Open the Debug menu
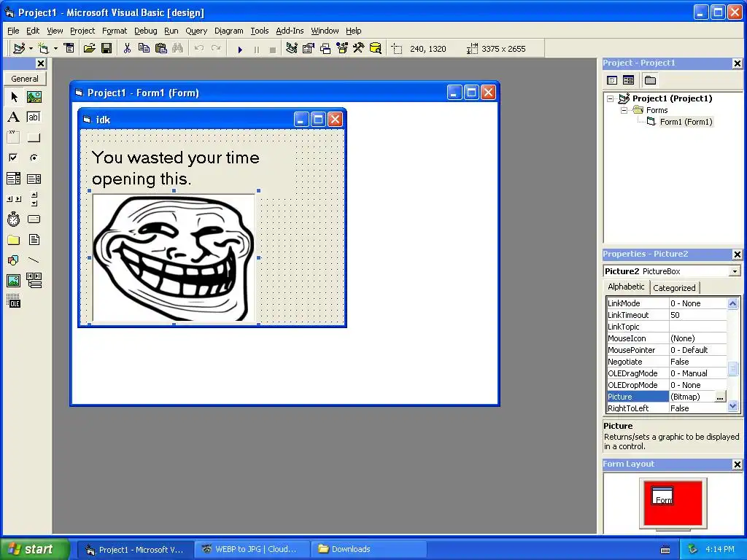Viewport: 747px width, 560px height. (x=146, y=31)
